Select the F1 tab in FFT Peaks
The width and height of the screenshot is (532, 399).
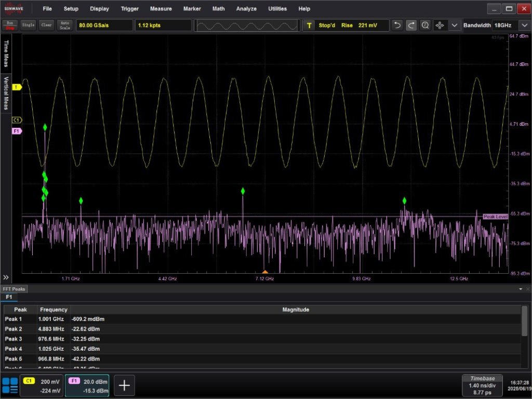(x=9, y=297)
